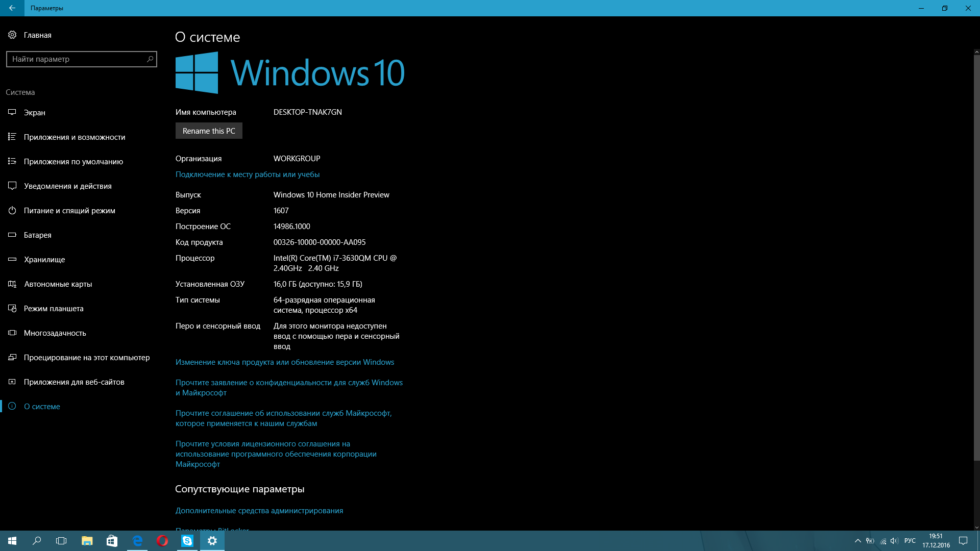Click the Приложения и возможности list icon
This screenshot has height=551, width=980.
coord(12,137)
